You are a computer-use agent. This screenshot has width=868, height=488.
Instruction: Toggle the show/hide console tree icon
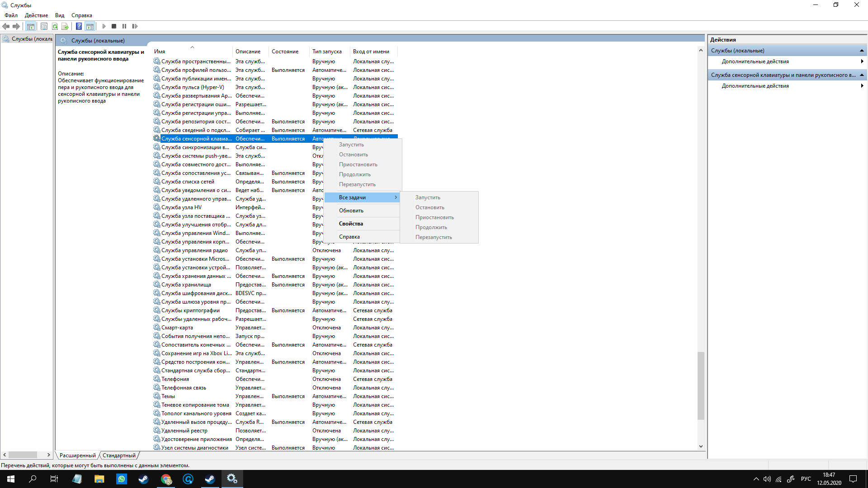tap(30, 26)
